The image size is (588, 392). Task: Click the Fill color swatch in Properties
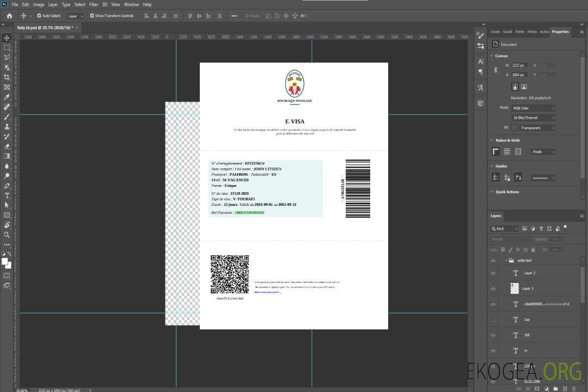(514, 128)
